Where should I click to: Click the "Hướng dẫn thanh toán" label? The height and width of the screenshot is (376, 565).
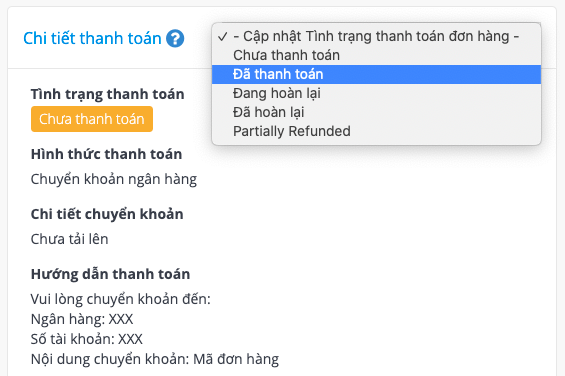pos(110,274)
